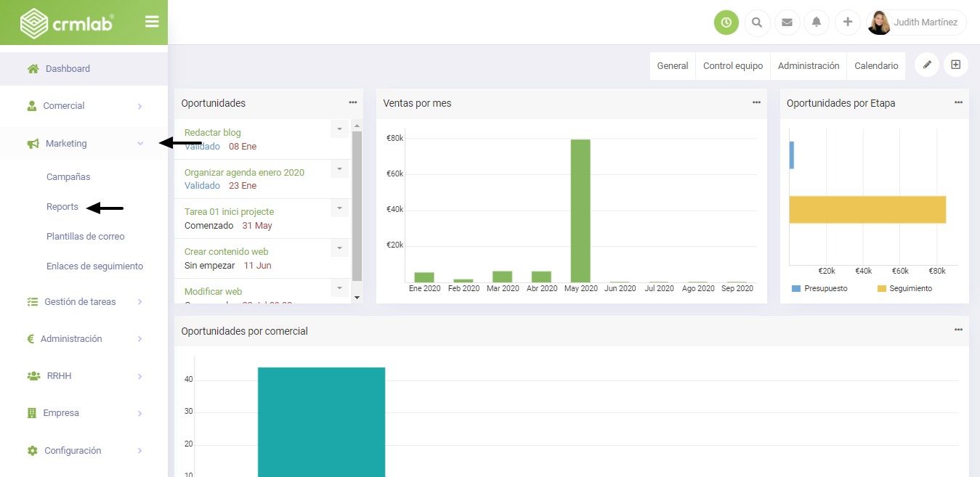This screenshot has width=980, height=477.
Task: Click the RRHH people icon
Action: [33, 376]
